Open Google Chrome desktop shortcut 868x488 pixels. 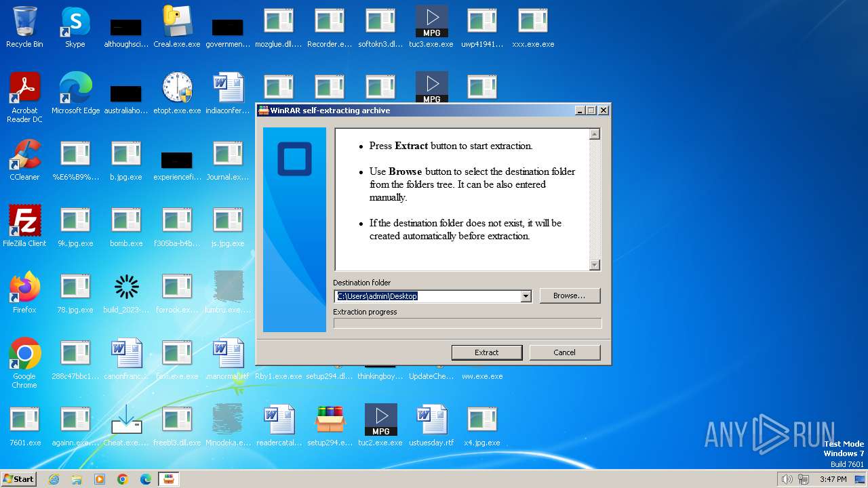[x=24, y=363]
